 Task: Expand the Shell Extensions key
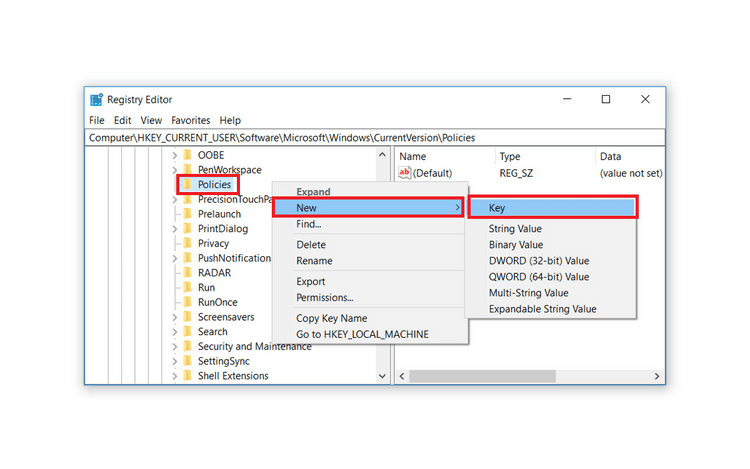point(175,376)
